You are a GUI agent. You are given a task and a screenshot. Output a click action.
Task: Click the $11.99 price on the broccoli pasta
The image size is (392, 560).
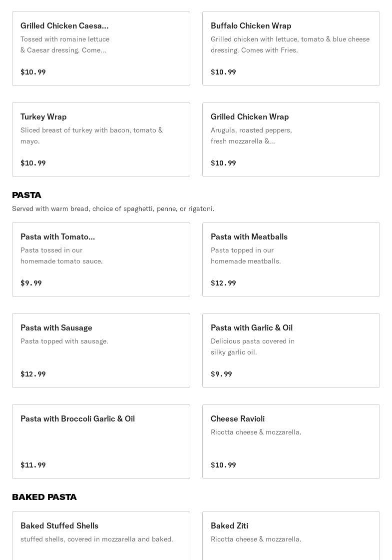tap(33, 465)
